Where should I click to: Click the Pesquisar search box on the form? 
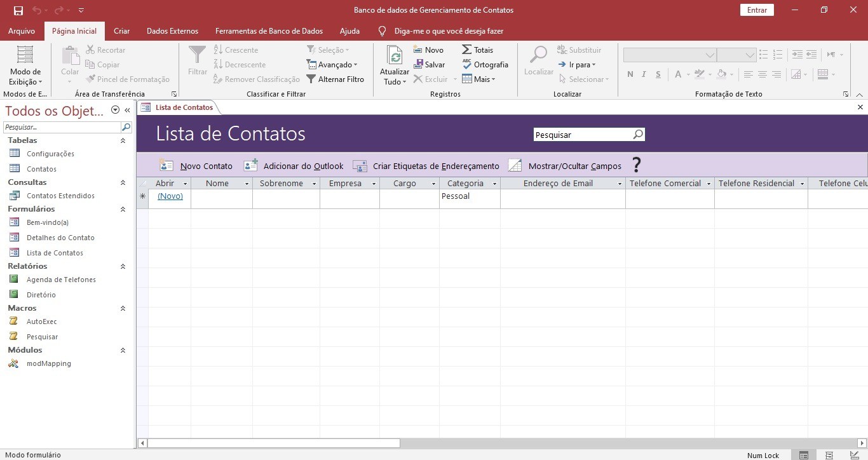pos(586,134)
